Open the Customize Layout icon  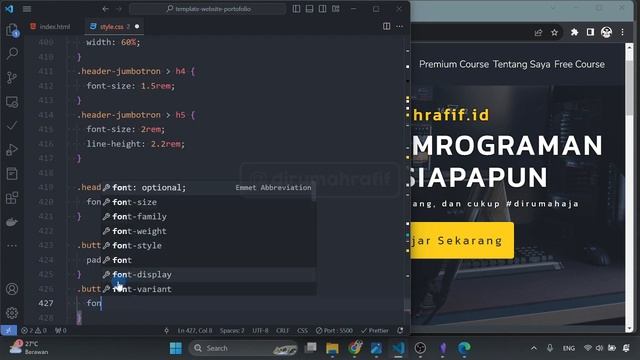pyautogui.click(x=336, y=9)
